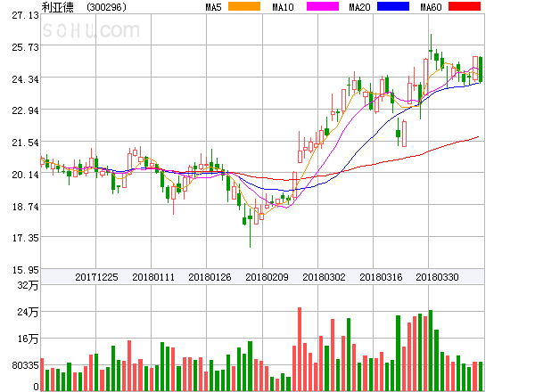Click the tallest red volume bar
This screenshot has width=535, height=392.
[x=300, y=349]
